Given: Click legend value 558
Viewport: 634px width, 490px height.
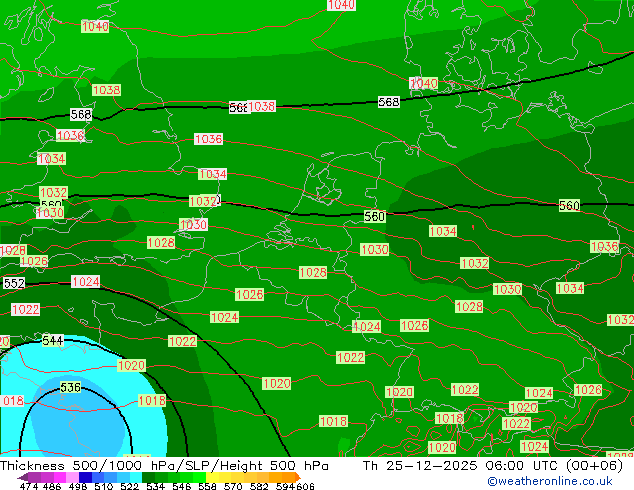Looking at the screenshot, I should (x=207, y=486).
